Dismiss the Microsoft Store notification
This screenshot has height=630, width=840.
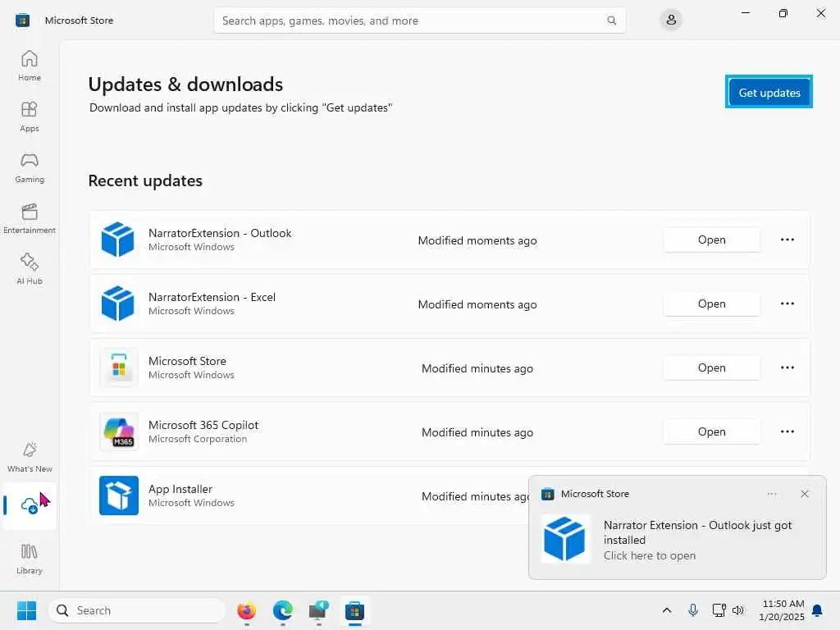coord(804,493)
